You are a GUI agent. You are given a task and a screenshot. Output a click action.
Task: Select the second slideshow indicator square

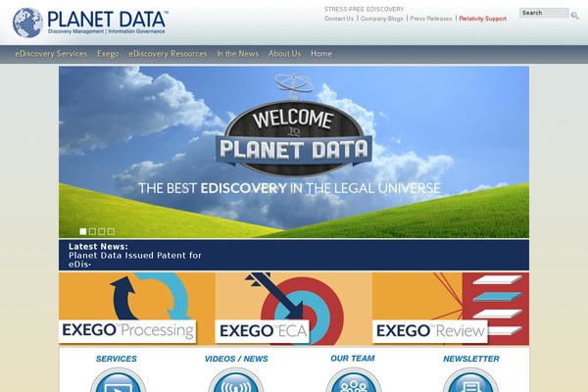pos(92,231)
